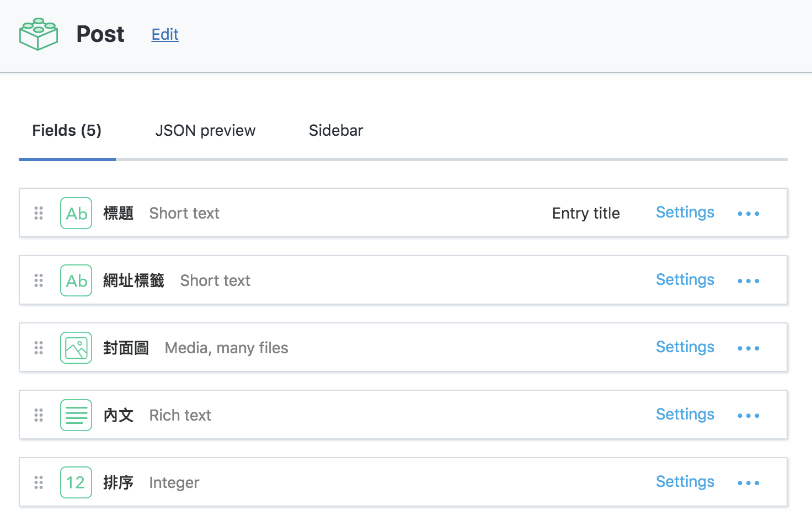Click the Integer icon for 排序
812x531 pixels.
coord(76,482)
